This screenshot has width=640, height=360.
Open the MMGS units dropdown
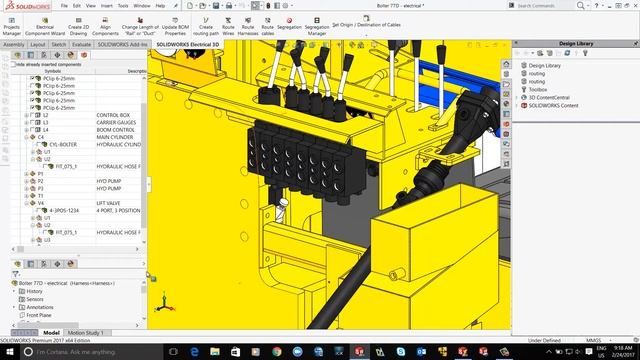pos(610,340)
